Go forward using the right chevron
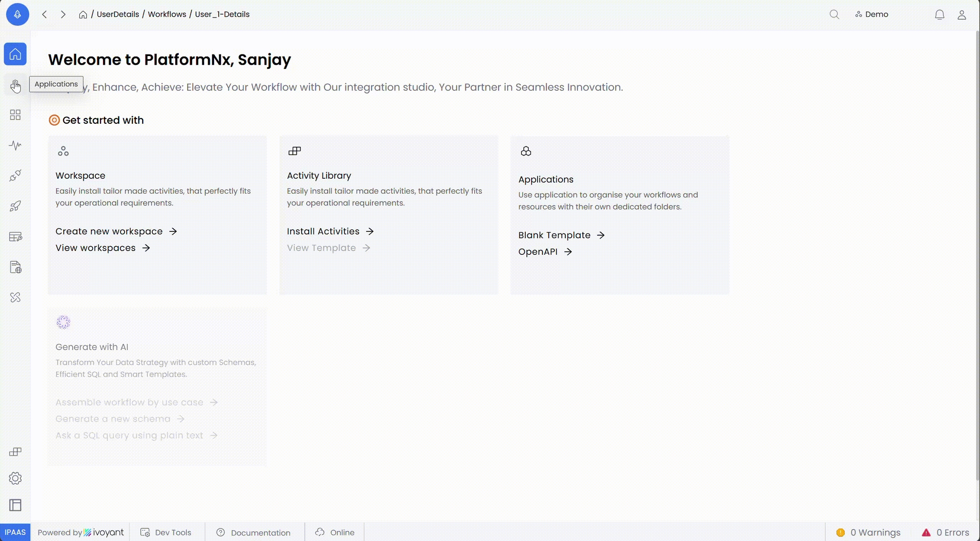This screenshot has height=541, width=980. 63,14
